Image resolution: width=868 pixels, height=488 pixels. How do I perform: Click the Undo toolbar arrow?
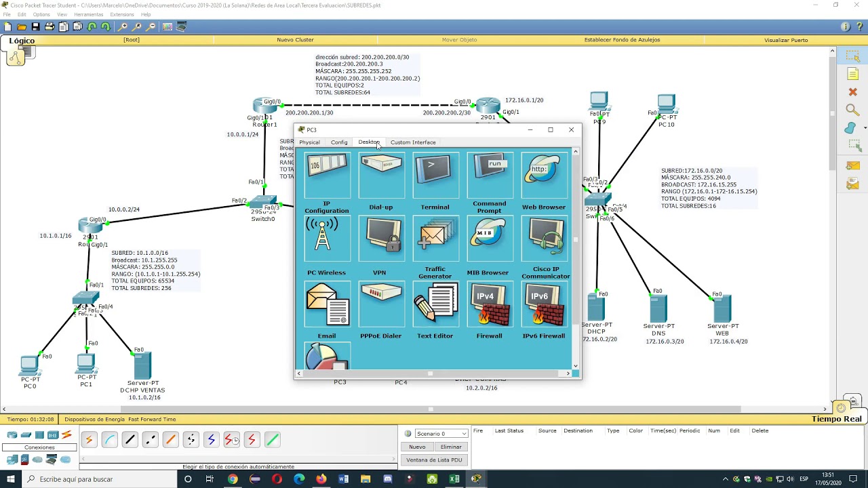pos(92,27)
